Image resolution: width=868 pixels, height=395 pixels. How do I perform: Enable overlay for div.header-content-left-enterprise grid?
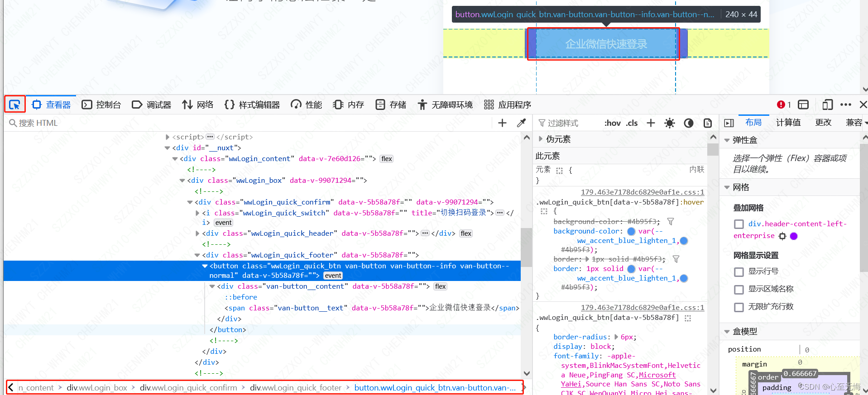pyautogui.click(x=739, y=224)
